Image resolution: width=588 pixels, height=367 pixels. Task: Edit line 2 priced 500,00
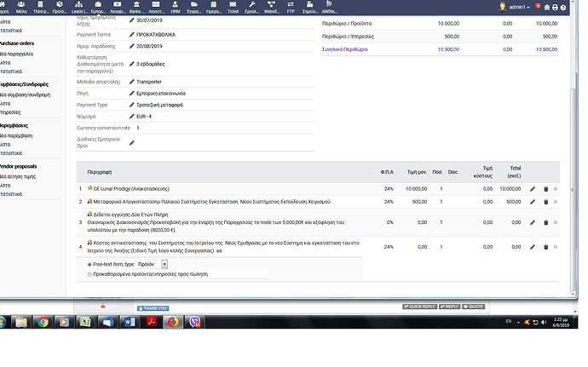[533, 202]
